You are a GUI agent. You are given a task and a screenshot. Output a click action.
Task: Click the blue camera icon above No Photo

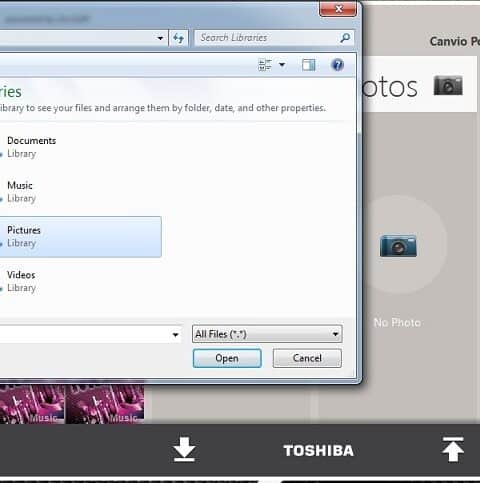point(398,246)
